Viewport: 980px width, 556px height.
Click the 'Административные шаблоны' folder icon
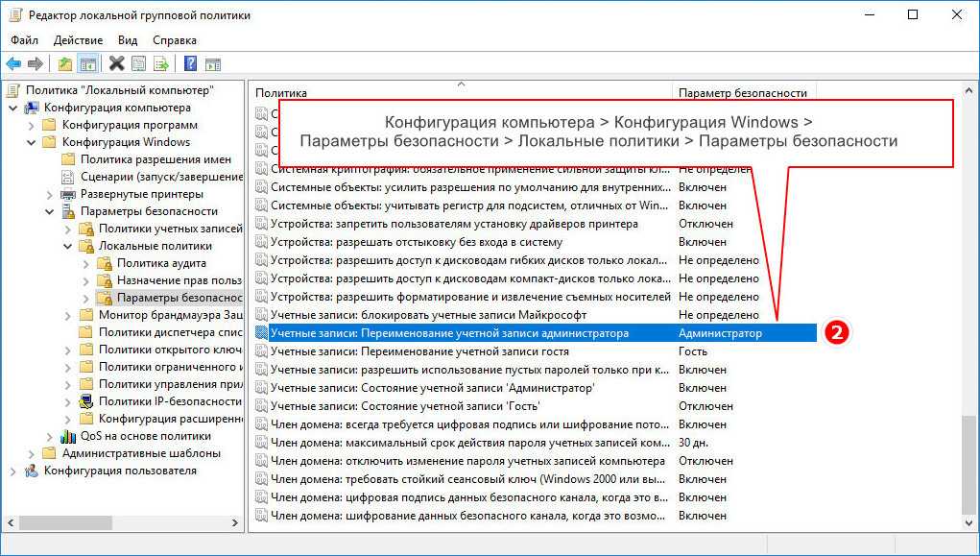pos(50,453)
